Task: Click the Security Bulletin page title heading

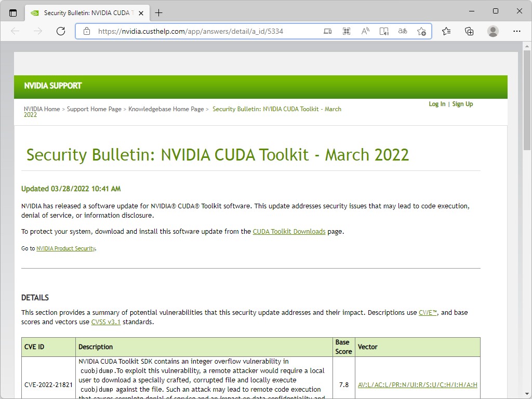Action: click(218, 155)
